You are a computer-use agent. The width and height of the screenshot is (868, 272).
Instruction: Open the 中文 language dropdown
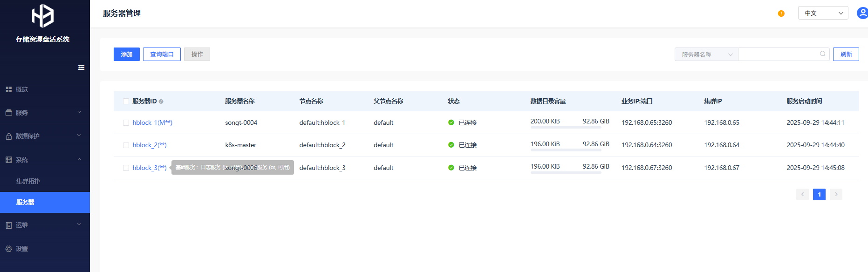click(823, 13)
